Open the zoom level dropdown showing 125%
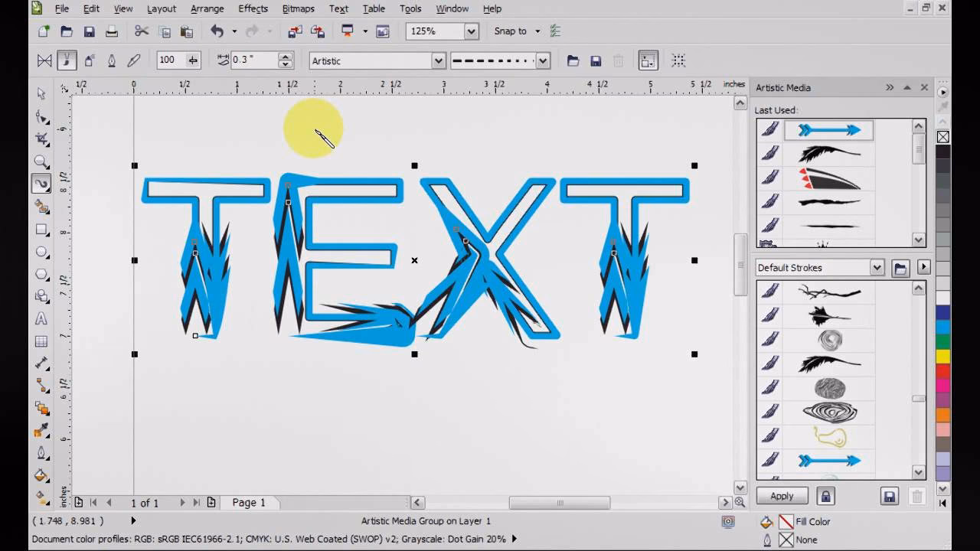This screenshot has height=551, width=980. click(x=472, y=31)
